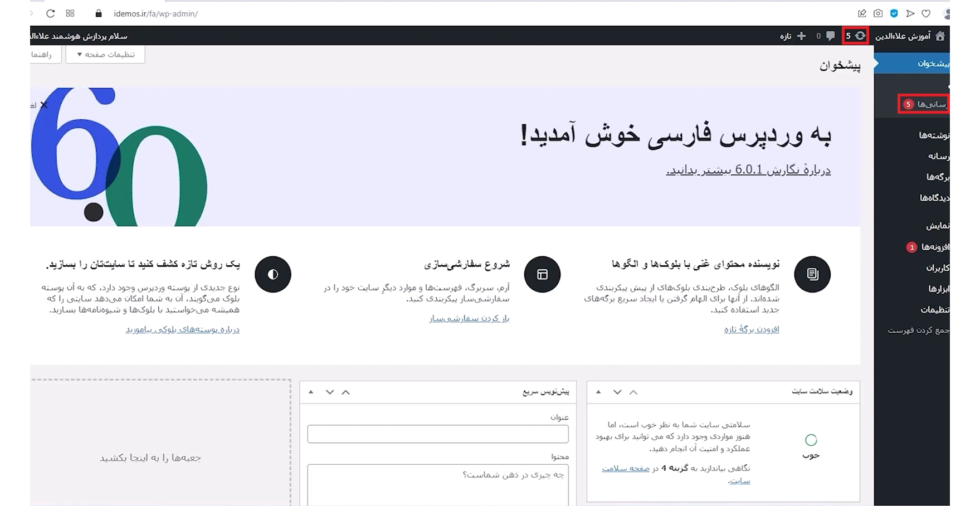
Task: Click the محتوا content textarea
Action: point(438,485)
